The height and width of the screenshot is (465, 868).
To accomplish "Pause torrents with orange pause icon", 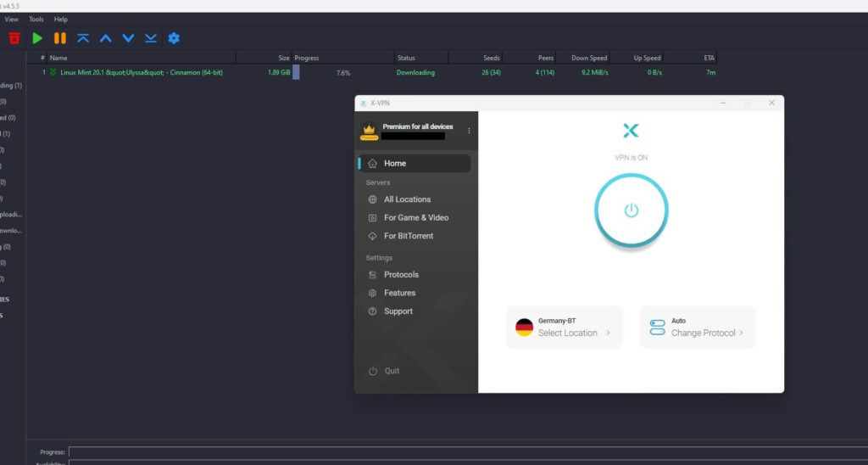I will 60,38.
